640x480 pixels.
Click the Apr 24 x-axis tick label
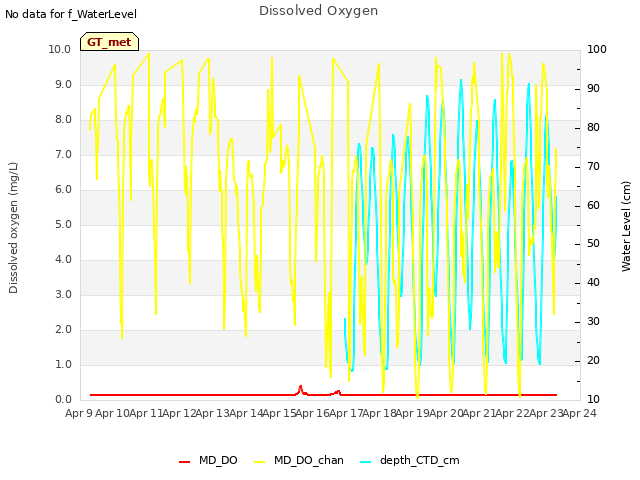580,413
